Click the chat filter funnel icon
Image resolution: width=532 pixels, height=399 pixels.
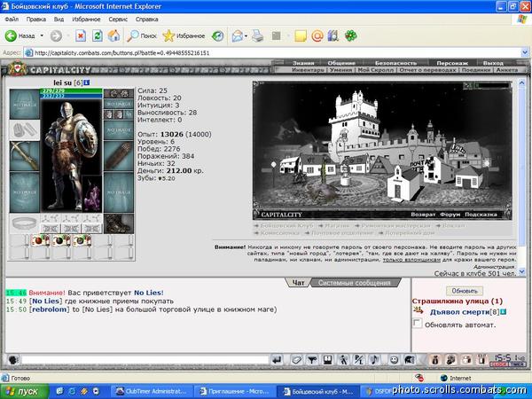pyautogui.click(x=312, y=360)
